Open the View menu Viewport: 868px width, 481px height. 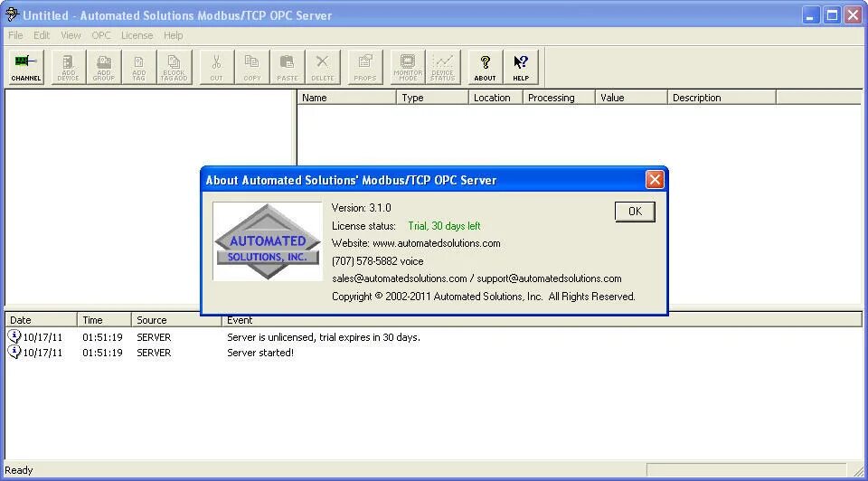click(x=71, y=35)
